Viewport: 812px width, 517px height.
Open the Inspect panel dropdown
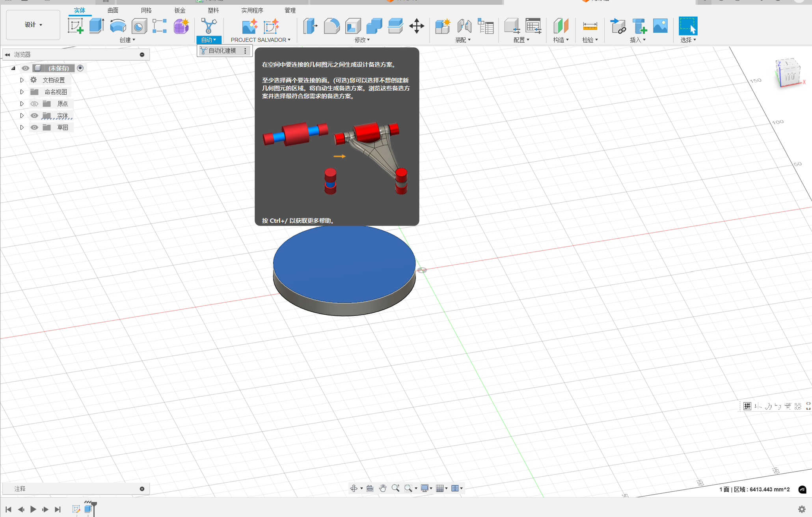[590, 40]
